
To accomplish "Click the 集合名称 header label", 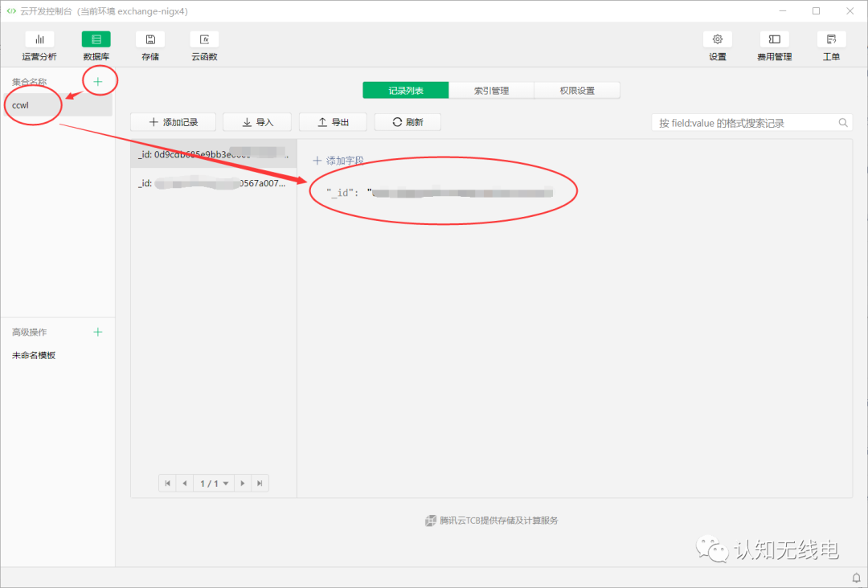I will pos(30,82).
